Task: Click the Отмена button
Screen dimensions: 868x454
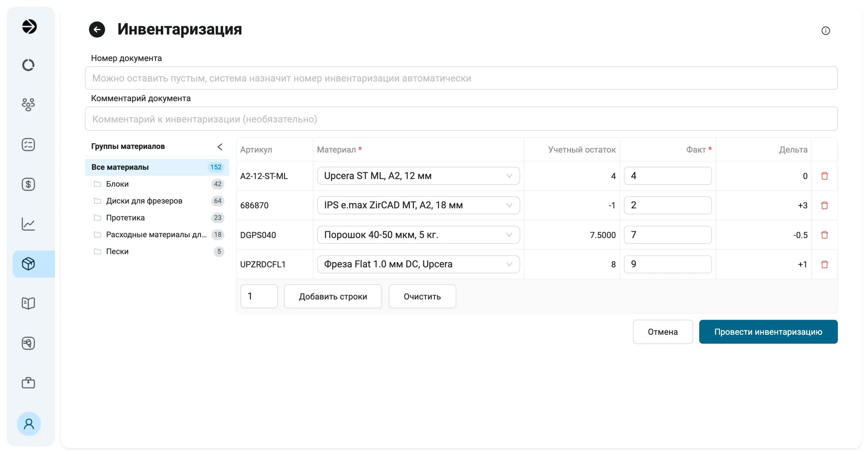Action: pyautogui.click(x=663, y=332)
